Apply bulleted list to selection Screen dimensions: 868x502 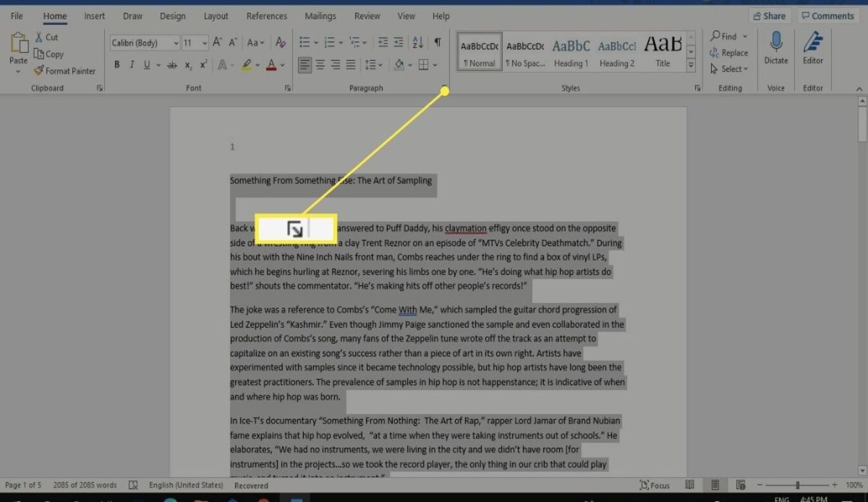point(305,42)
